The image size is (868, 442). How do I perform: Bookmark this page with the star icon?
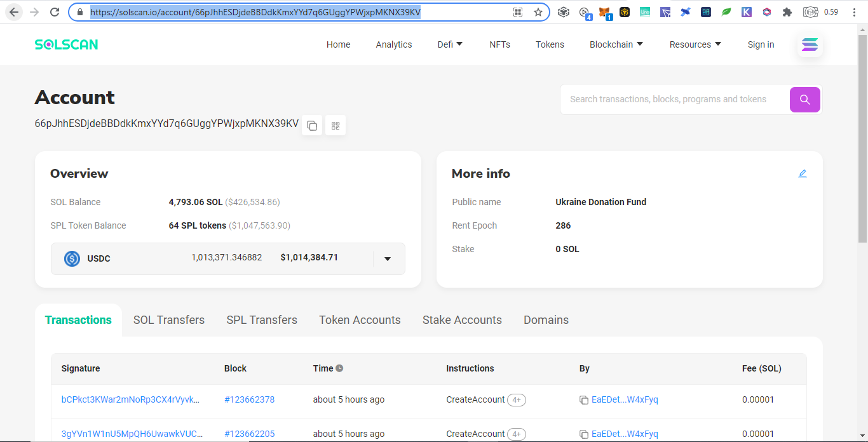pos(538,12)
